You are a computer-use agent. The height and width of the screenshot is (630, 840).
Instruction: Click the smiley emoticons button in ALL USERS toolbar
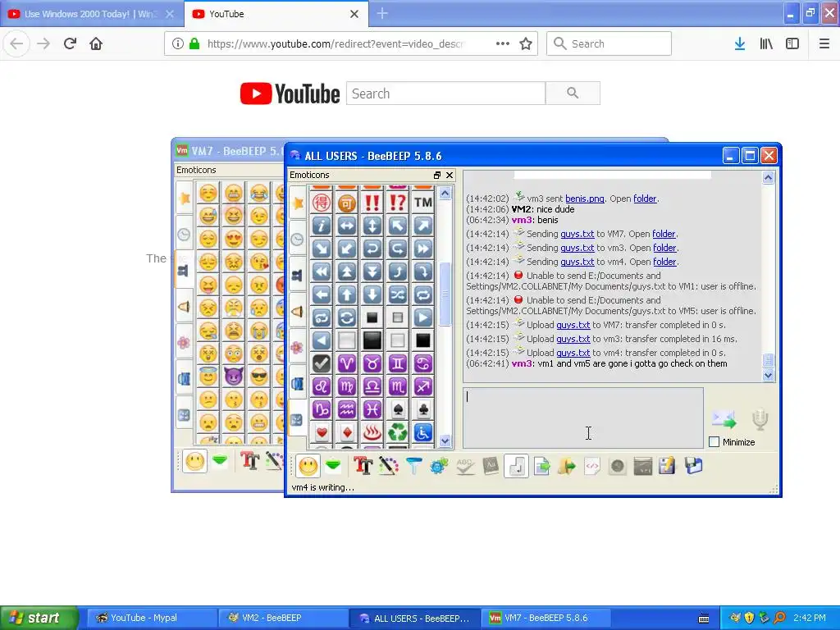point(308,466)
